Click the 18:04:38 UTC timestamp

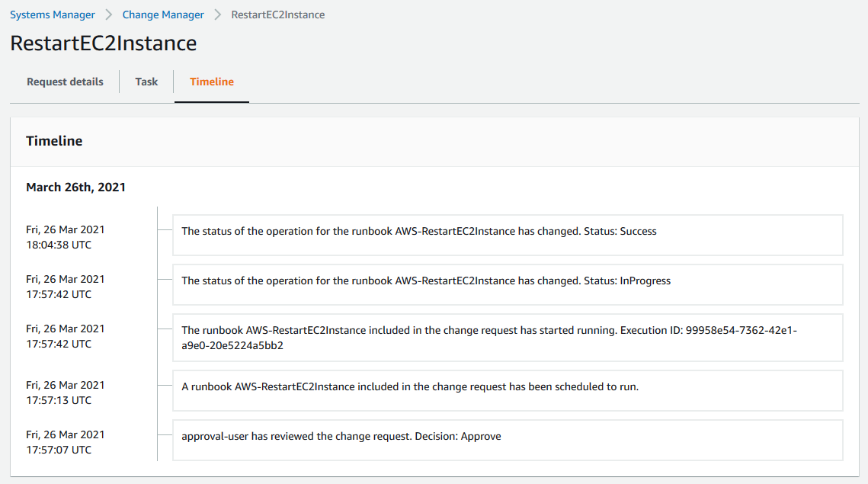[x=59, y=245]
